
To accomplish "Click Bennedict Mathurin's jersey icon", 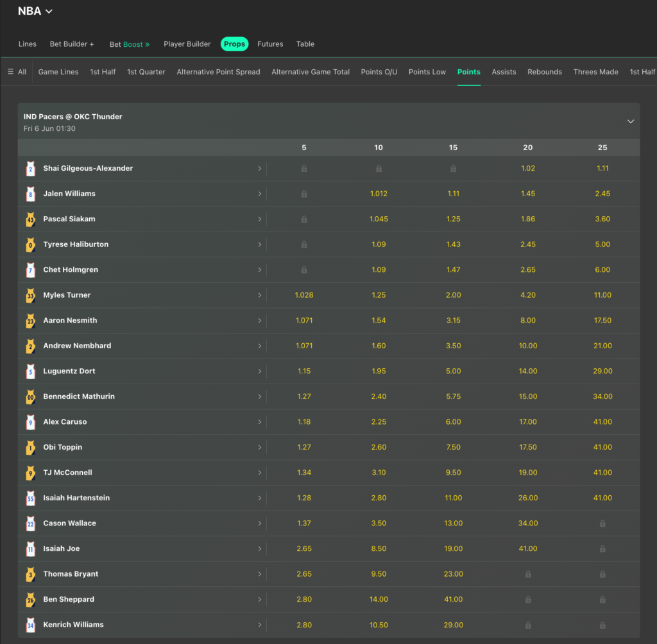I will click(30, 397).
